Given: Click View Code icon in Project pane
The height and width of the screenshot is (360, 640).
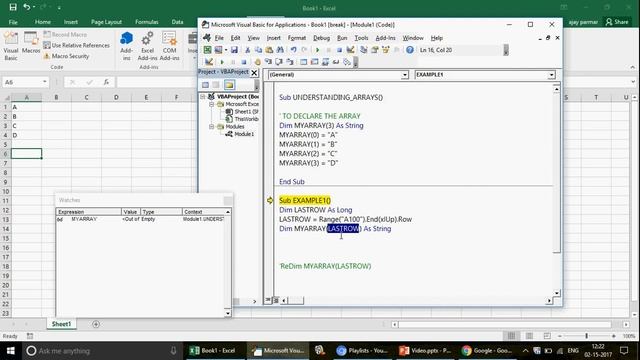Looking at the screenshot, I should (x=205, y=85).
